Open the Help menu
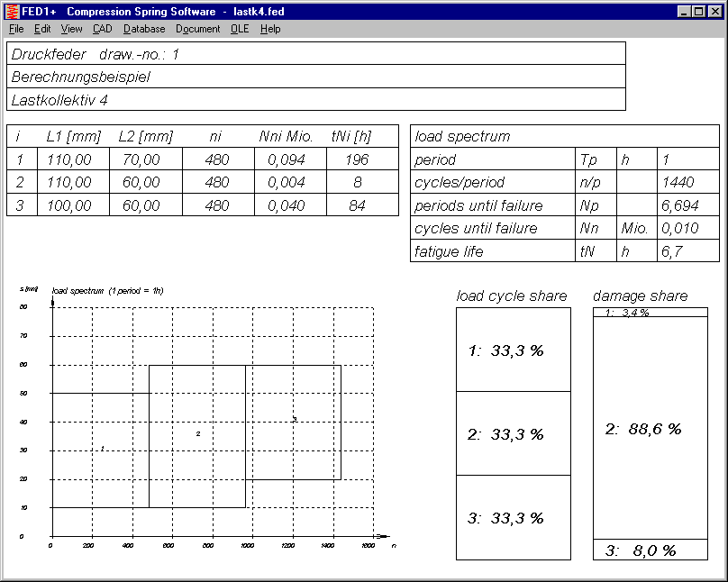Image resolution: width=728 pixels, height=582 pixels. (x=270, y=29)
